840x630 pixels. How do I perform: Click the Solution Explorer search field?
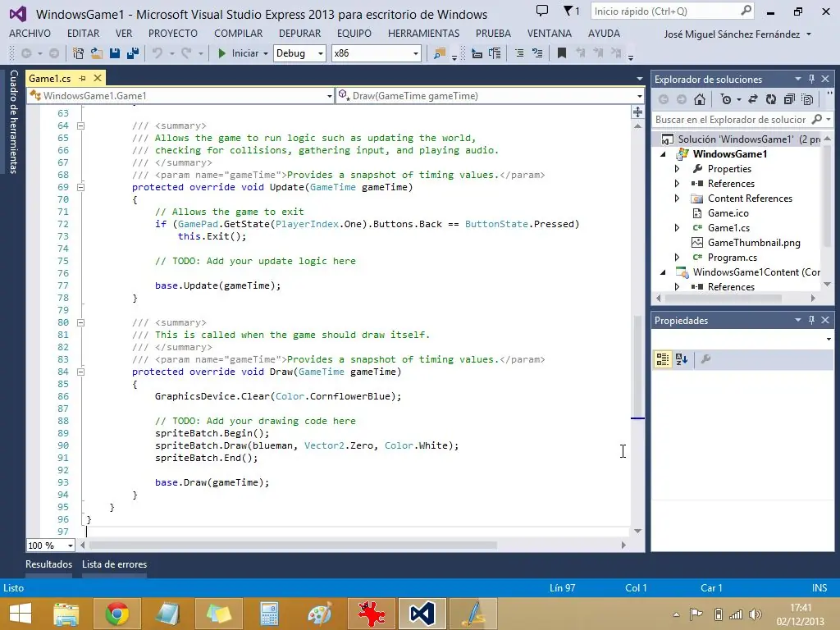tap(730, 120)
